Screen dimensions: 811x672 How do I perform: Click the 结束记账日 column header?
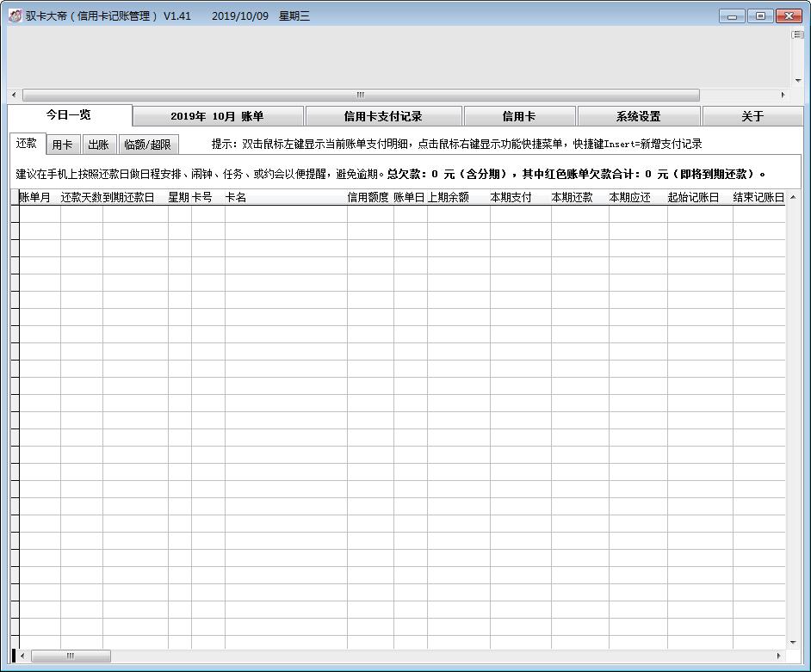758,197
